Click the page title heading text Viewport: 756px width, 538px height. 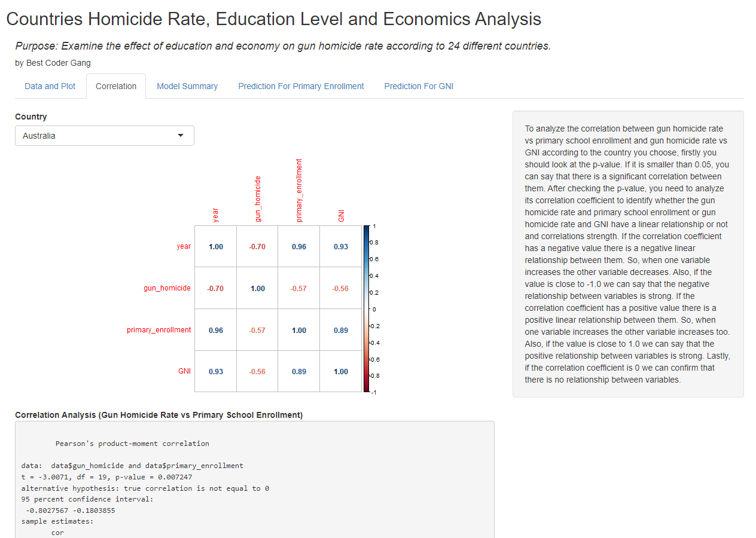[273, 19]
